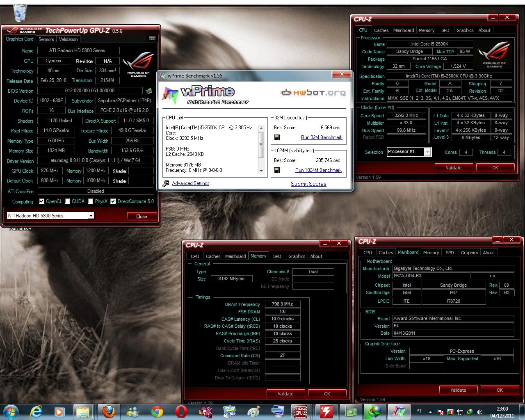Screen dimensions: 525x420
Task: Open the Windows Start menu
Action: click(11, 411)
